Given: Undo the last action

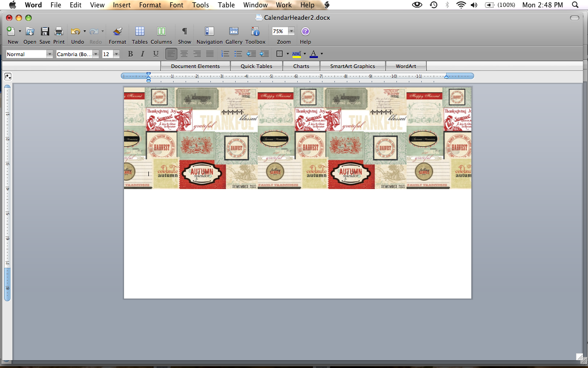Looking at the screenshot, I should tap(76, 31).
